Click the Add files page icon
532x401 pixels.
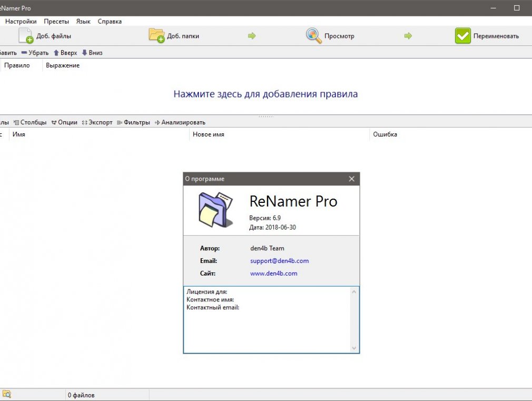[26, 36]
